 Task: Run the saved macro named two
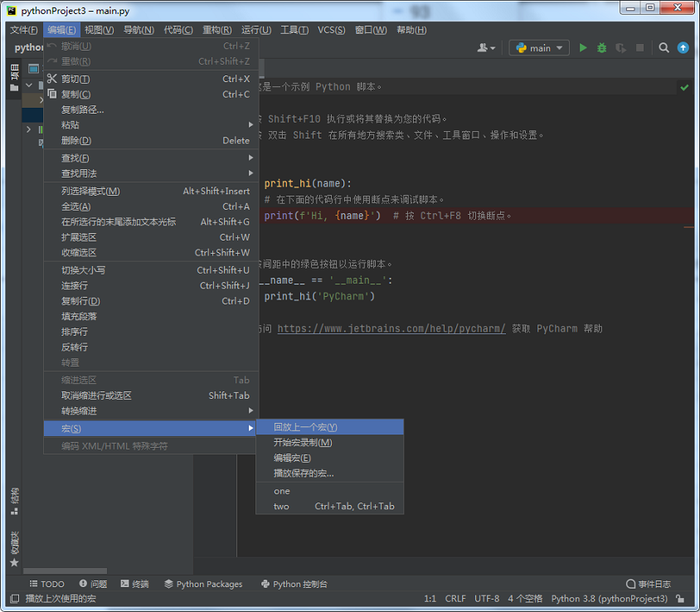coord(330,506)
